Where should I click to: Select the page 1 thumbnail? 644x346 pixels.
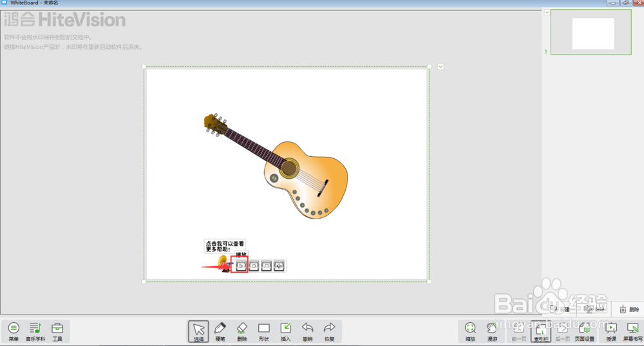[591, 32]
